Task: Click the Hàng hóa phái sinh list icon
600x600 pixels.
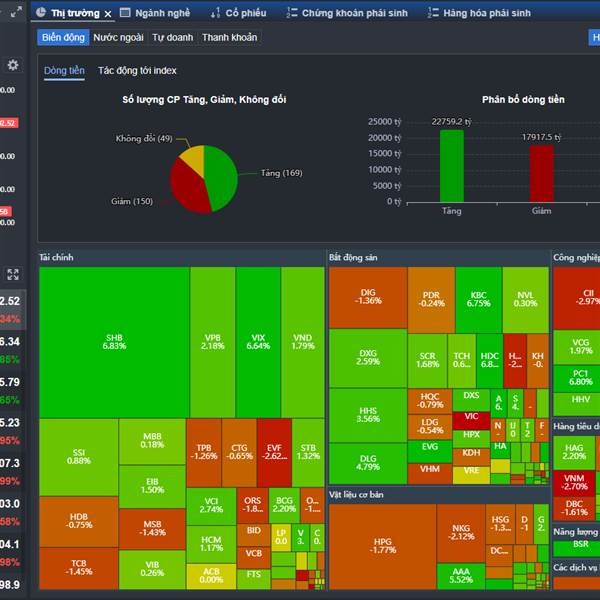Action: [x=433, y=13]
